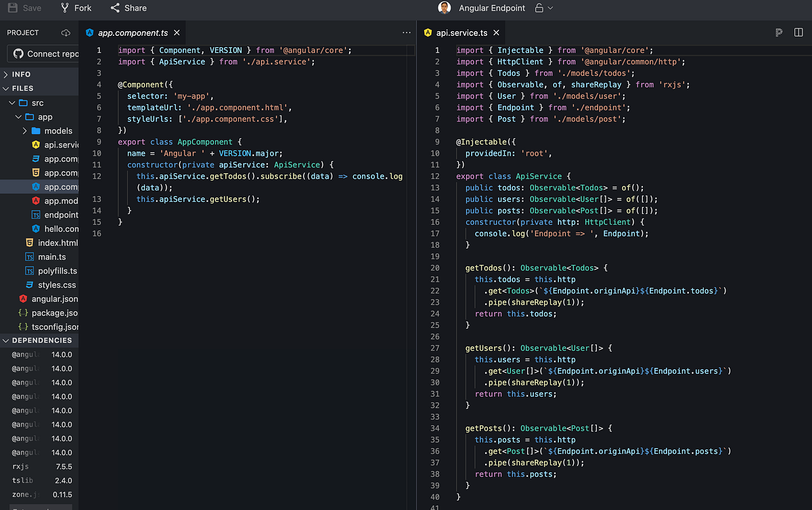Click the tslib version 2.4.0
Screen dimensions: 812x510
(x=64, y=481)
